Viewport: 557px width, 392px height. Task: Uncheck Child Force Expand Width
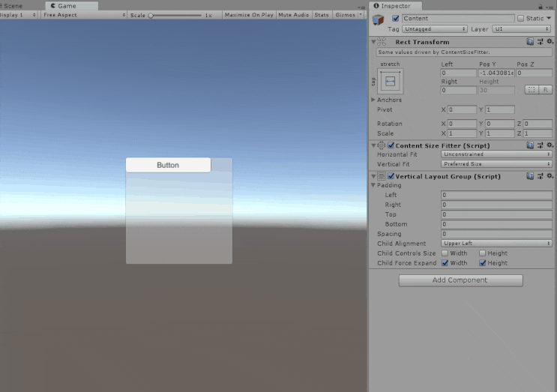coord(445,263)
